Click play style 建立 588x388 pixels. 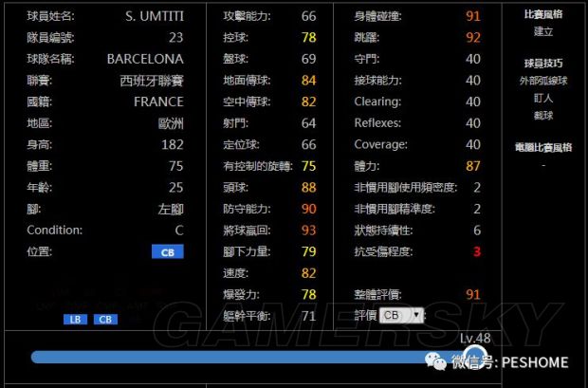[543, 31]
